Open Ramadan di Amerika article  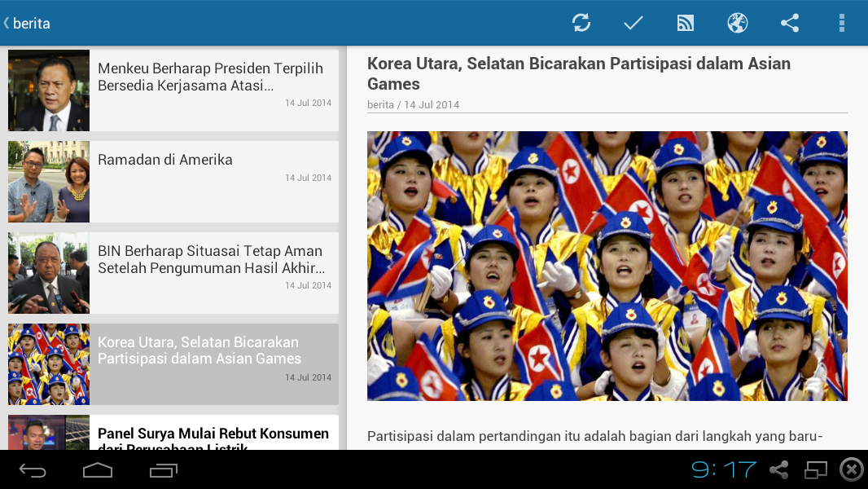click(x=173, y=182)
